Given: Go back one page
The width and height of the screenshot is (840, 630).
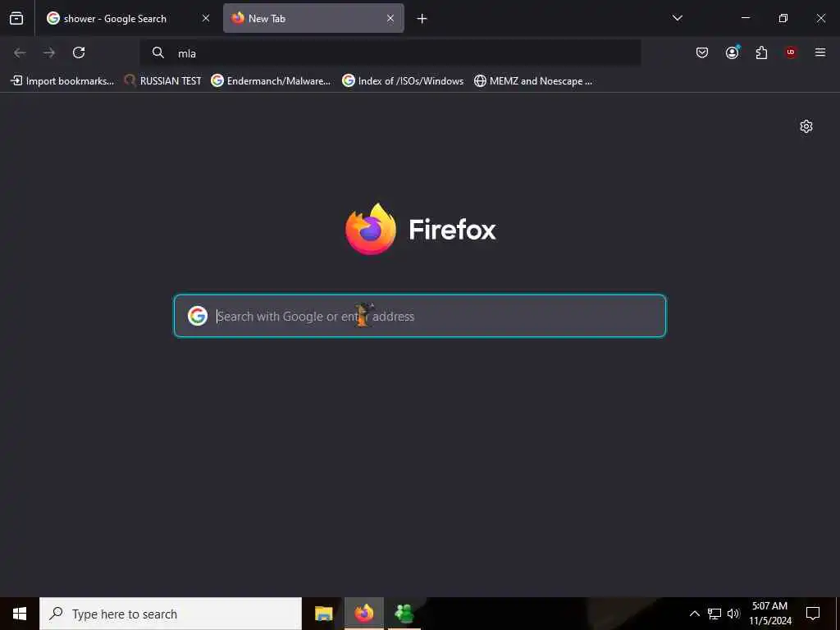Looking at the screenshot, I should pos(20,52).
